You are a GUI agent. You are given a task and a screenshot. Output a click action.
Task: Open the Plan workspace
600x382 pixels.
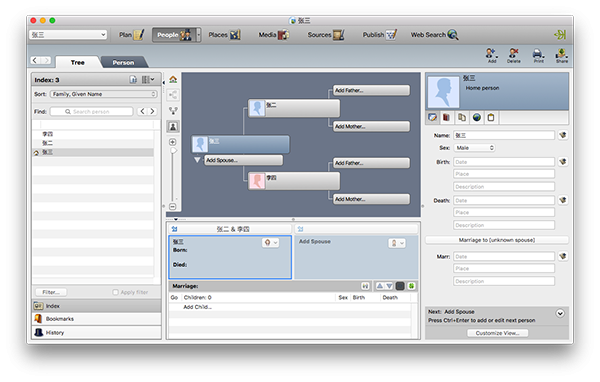(131, 35)
